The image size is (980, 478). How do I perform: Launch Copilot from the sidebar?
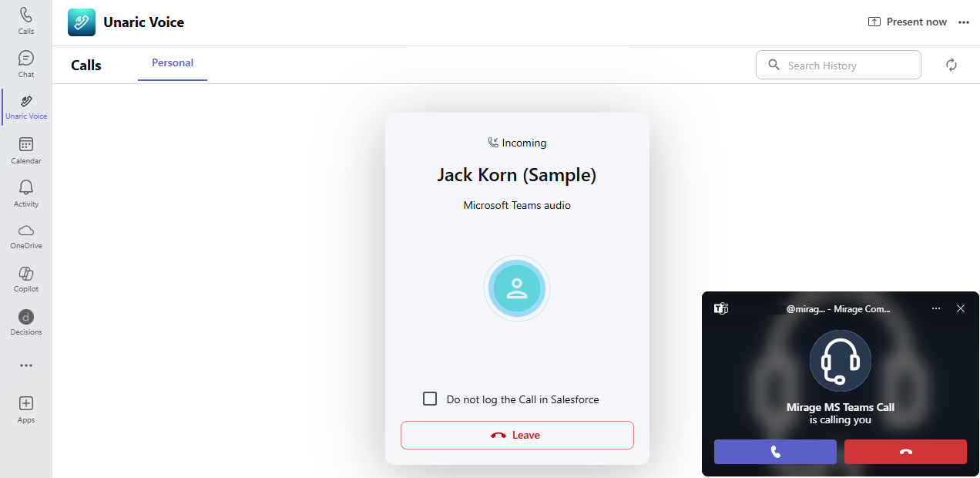26,280
